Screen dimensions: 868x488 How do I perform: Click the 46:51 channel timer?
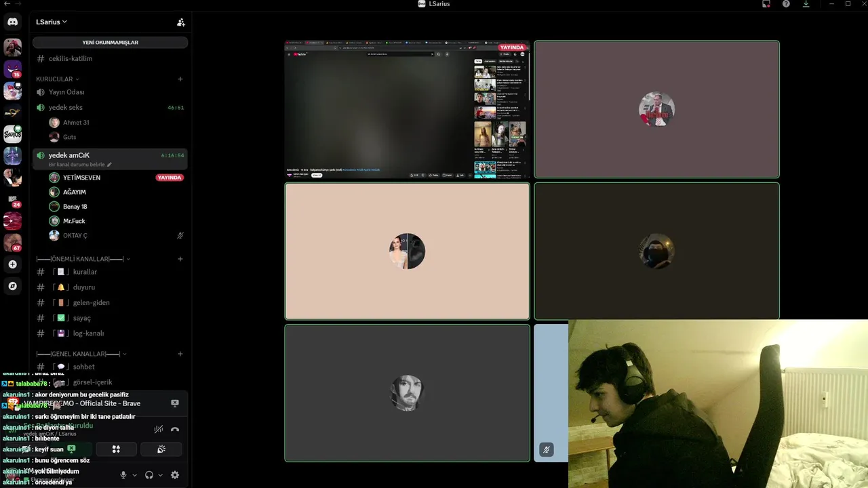pyautogui.click(x=176, y=108)
